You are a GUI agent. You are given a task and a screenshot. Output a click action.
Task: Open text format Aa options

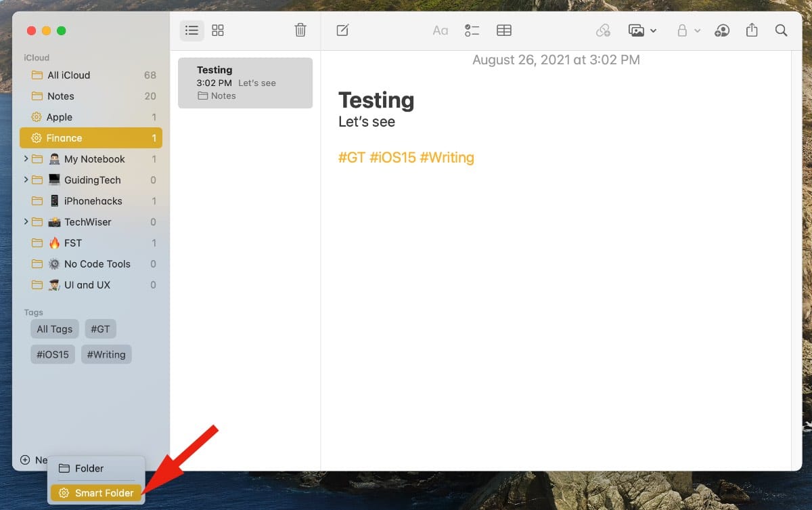[441, 30]
